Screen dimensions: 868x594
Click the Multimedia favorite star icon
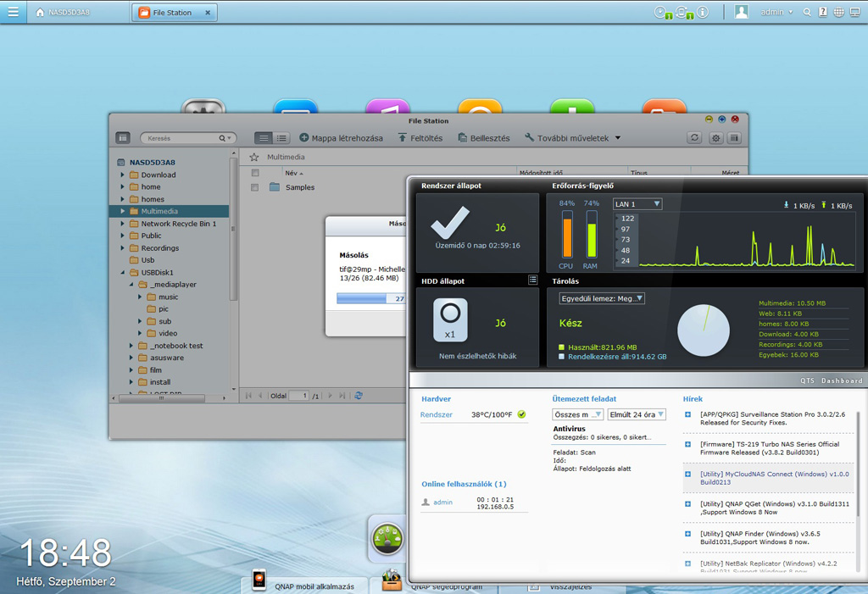(254, 158)
